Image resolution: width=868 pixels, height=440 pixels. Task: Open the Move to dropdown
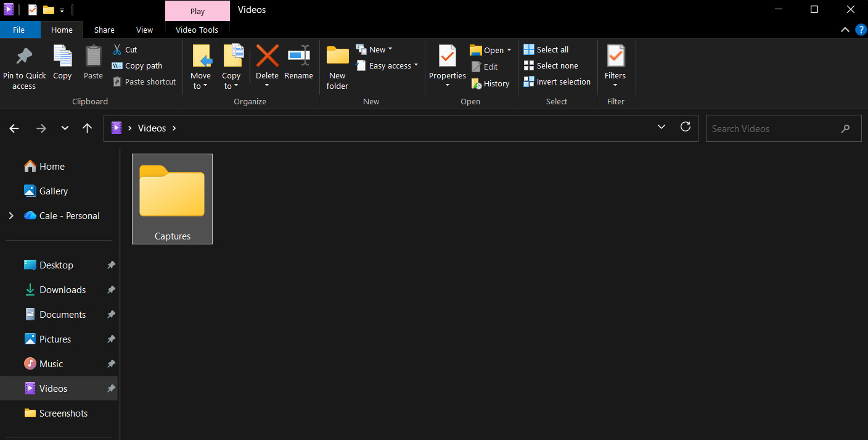tap(200, 65)
